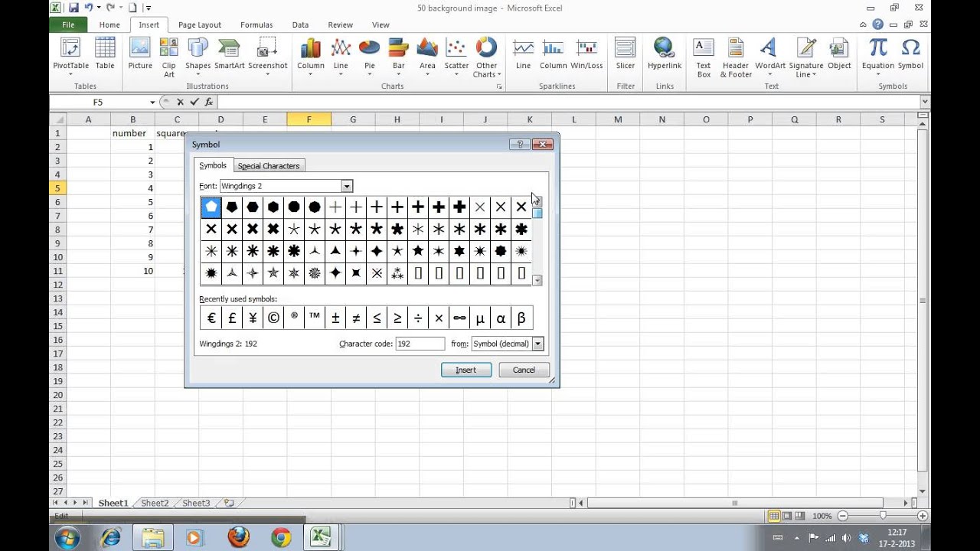This screenshot has height=551, width=980.
Task: Expand the Font dropdown showing Wingdings 2
Action: click(x=347, y=186)
